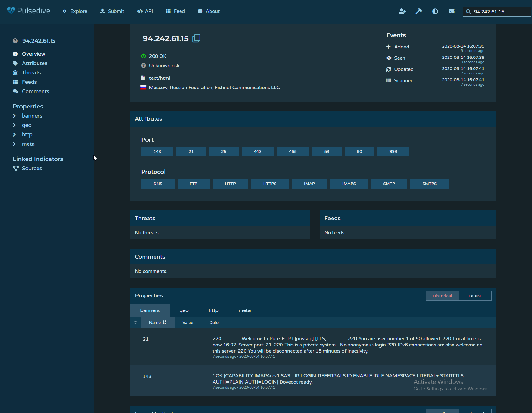Click the Overview info icon in sidebar
Viewport: 532px width, 413px height.
[15, 54]
